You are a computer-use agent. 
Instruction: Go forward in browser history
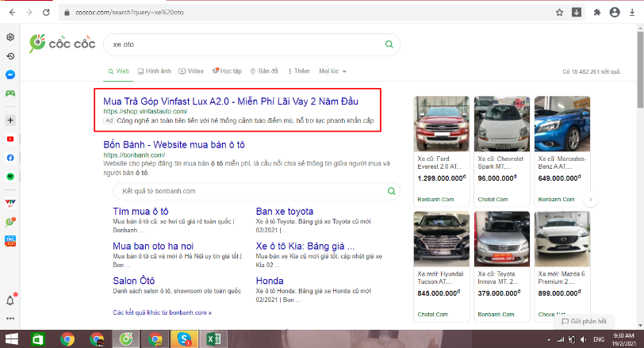29,13
